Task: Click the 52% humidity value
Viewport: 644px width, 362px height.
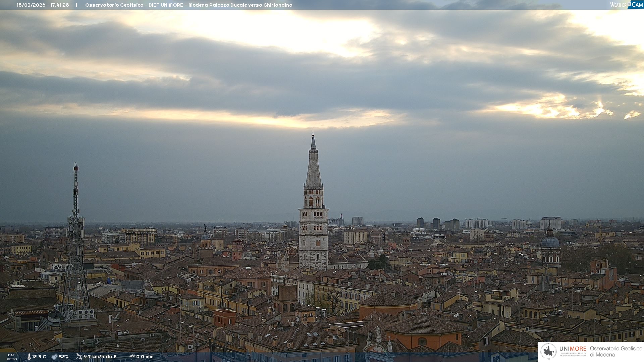Action: [x=64, y=357]
